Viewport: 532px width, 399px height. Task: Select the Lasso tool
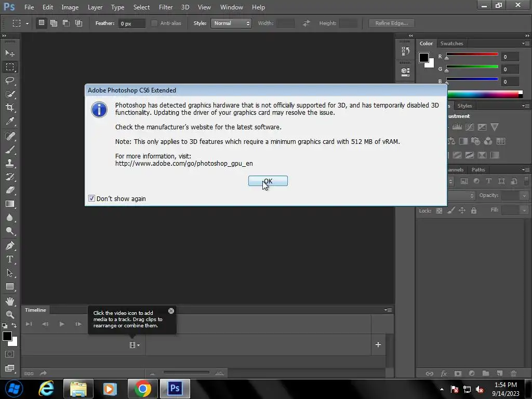(10, 81)
